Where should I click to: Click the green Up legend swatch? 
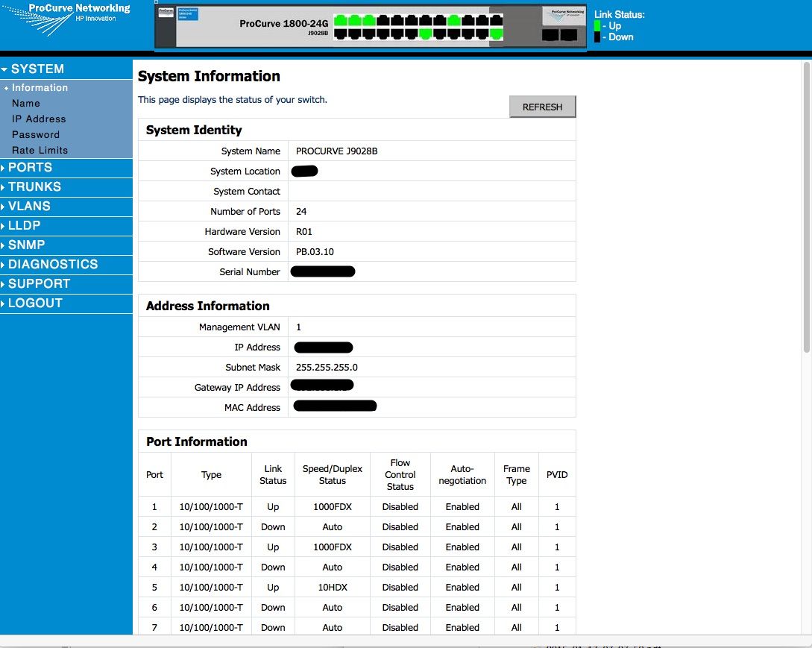597,26
